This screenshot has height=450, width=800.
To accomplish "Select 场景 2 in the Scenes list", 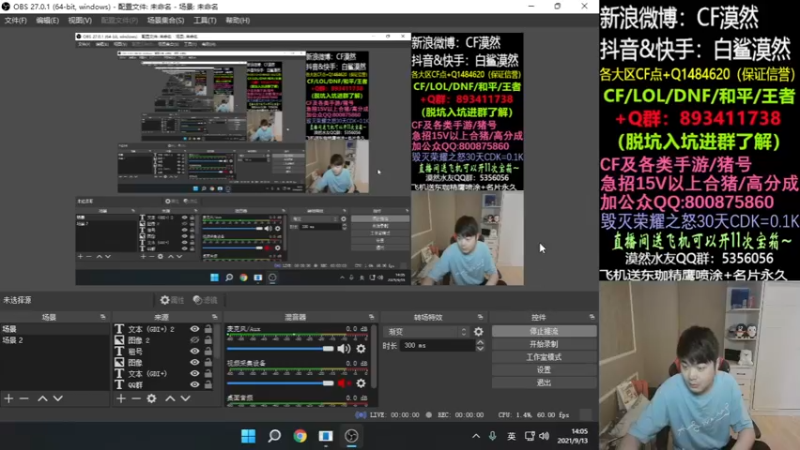I will click(55, 340).
